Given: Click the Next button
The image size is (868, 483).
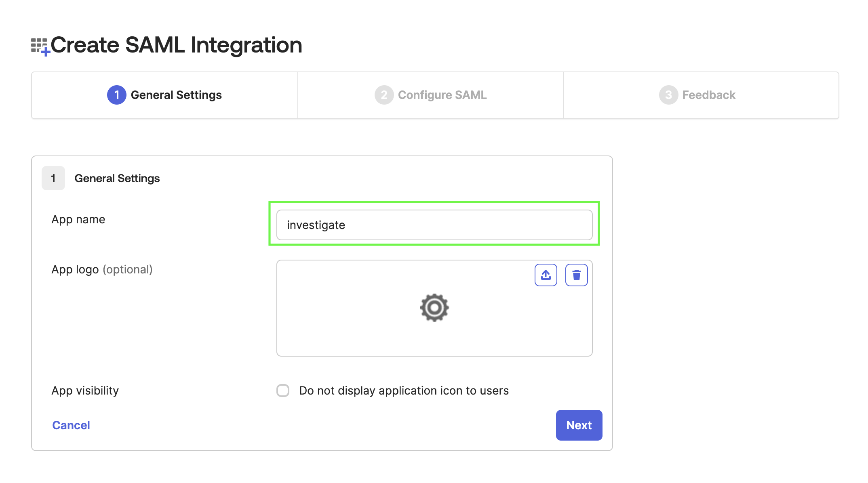Looking at the screenshot, I should [x=579, y=425].
